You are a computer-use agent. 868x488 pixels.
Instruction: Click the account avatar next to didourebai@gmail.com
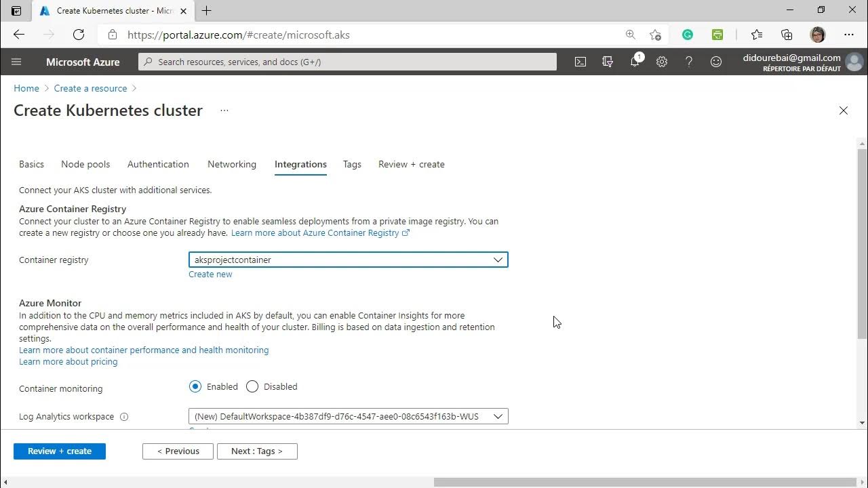tap(854, 62)
